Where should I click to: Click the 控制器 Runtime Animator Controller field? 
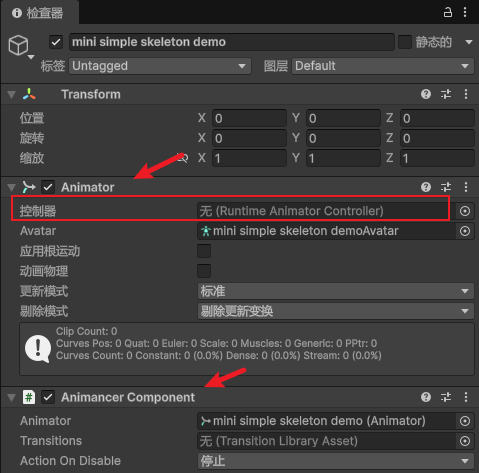pos(327,211)
